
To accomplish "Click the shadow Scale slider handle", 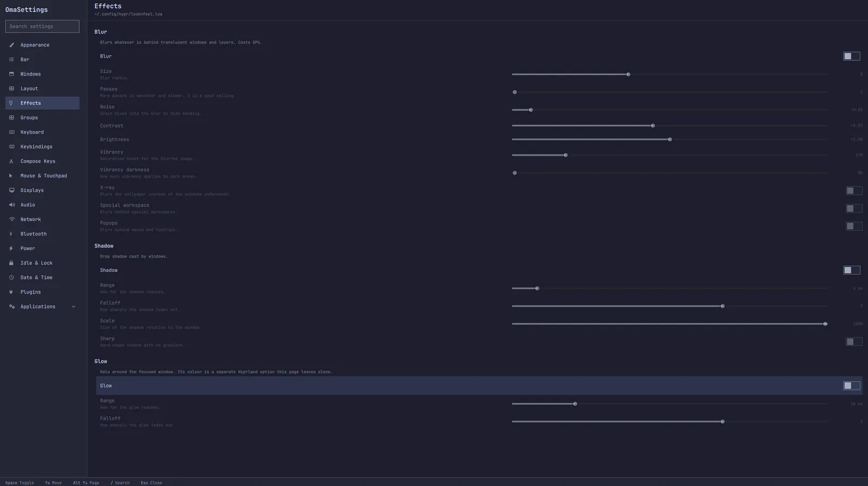I will 825,324.
